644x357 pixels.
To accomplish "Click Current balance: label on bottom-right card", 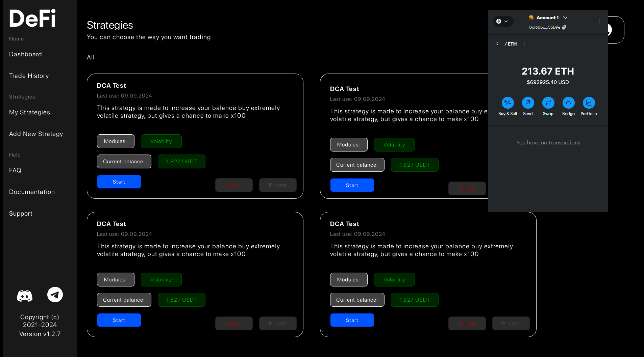I will (357, 300).
